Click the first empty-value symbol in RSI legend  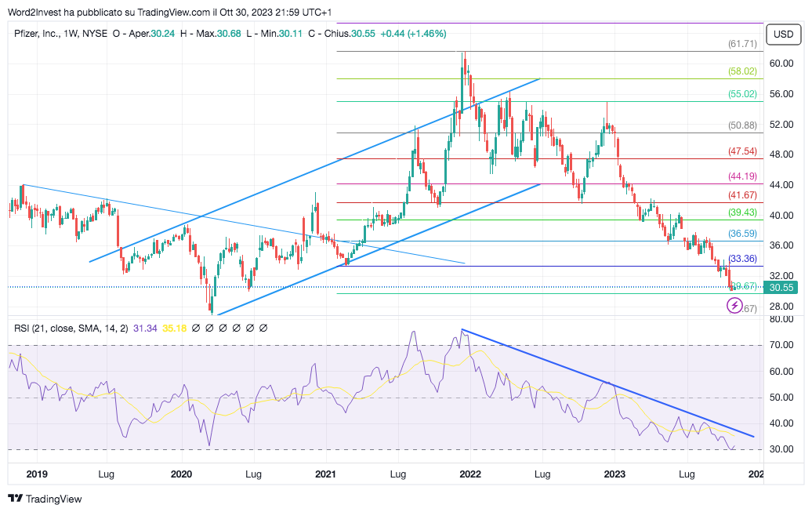(196, 328)
